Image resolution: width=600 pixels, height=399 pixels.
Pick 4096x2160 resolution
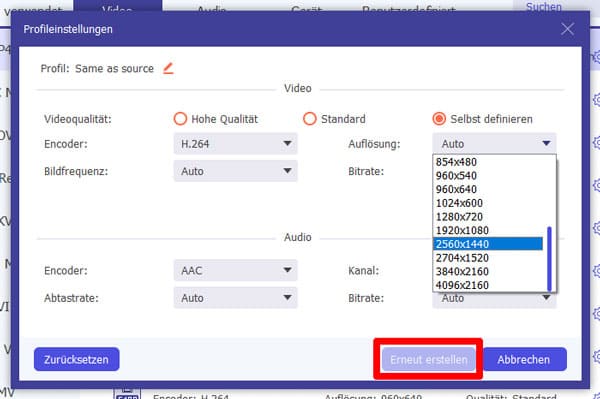point(488,285)
